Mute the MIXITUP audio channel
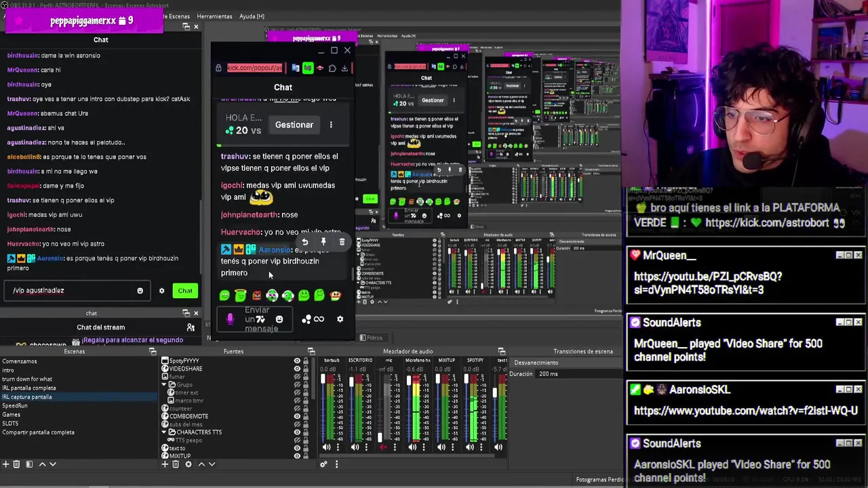 (x=441, y=447)
